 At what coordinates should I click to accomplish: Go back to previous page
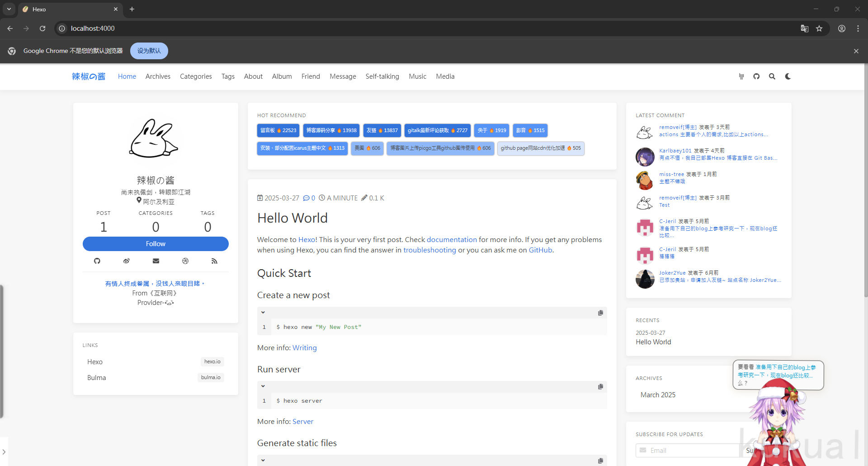click(x=10, y=29)
